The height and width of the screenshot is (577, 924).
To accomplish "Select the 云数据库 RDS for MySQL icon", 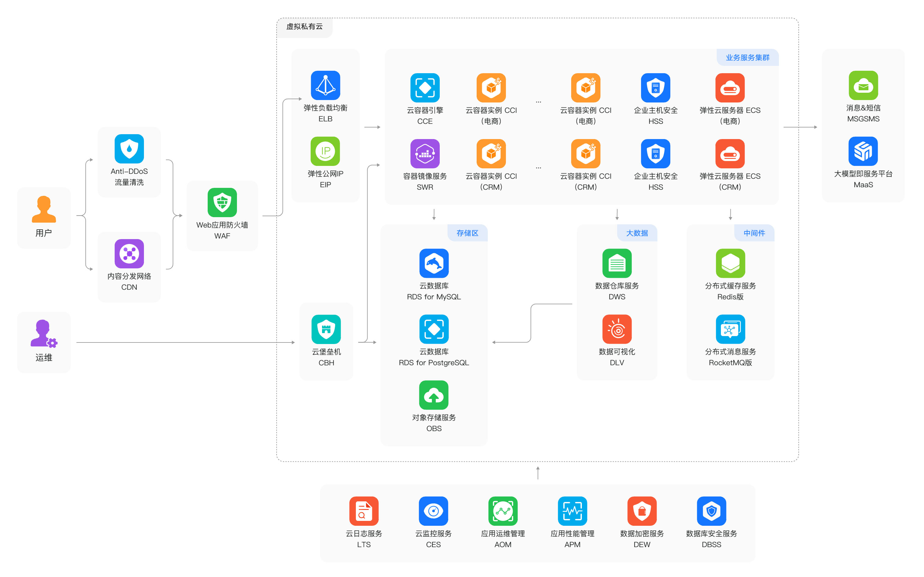I will (434, 263).
